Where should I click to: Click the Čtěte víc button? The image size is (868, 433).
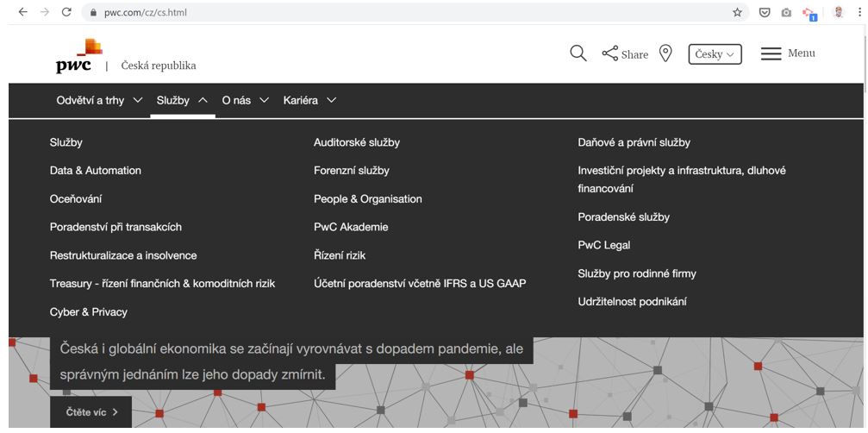click(91, 412)
